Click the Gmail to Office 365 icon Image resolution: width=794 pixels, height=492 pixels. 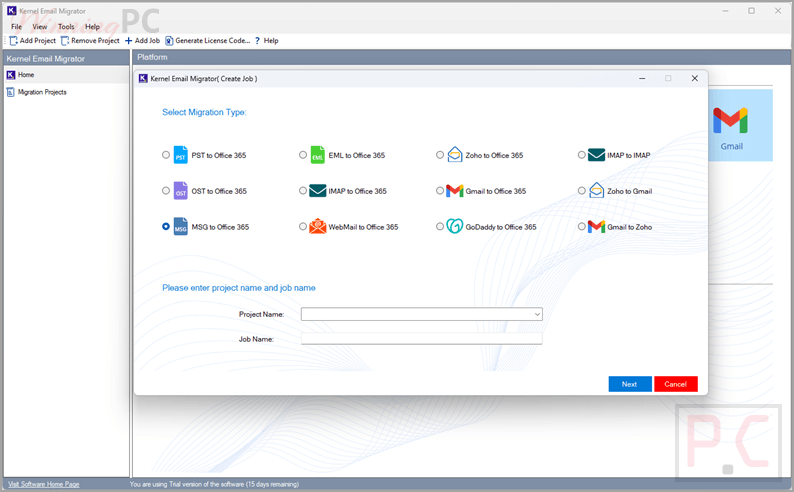point(455,191)
